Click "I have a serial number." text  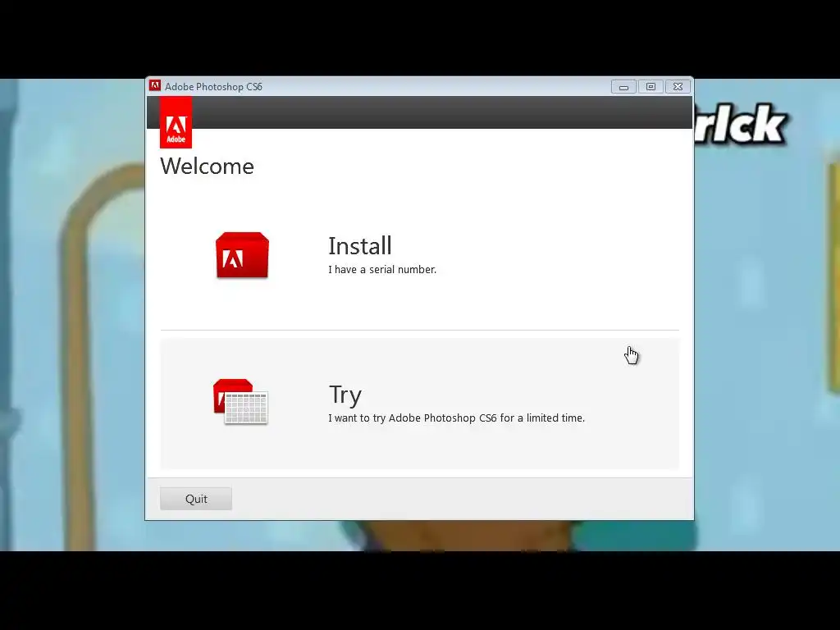pos(382,269)
